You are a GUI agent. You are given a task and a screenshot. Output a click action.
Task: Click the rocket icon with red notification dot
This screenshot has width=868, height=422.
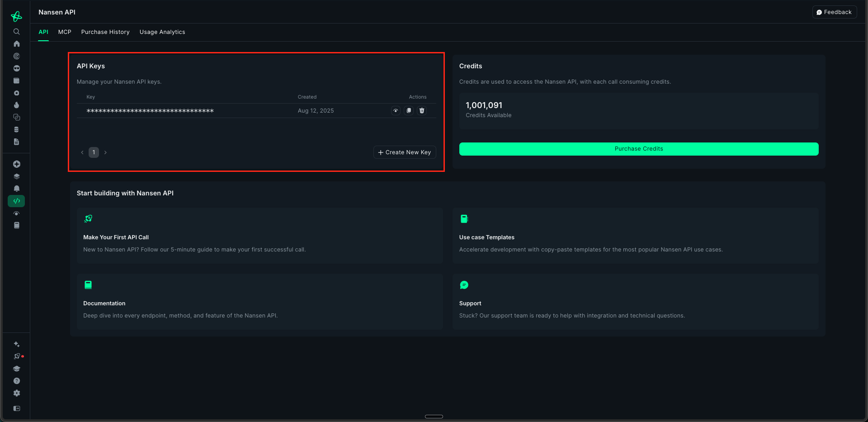17,356
